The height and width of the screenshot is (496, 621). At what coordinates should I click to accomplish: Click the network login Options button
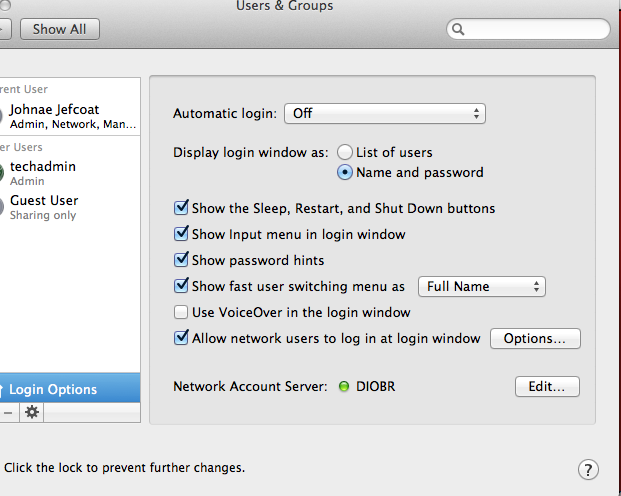pyautogui.click(x=535, y=338)
